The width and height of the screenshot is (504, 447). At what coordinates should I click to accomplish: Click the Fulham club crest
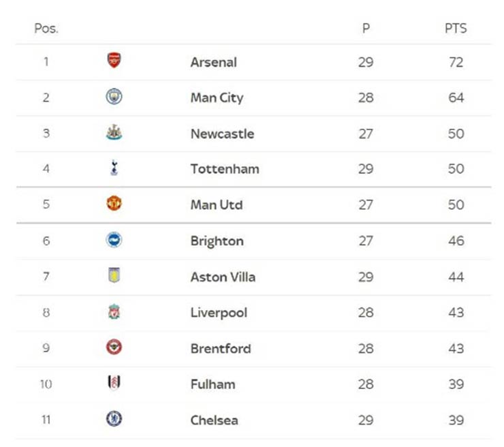pos(114,383)
